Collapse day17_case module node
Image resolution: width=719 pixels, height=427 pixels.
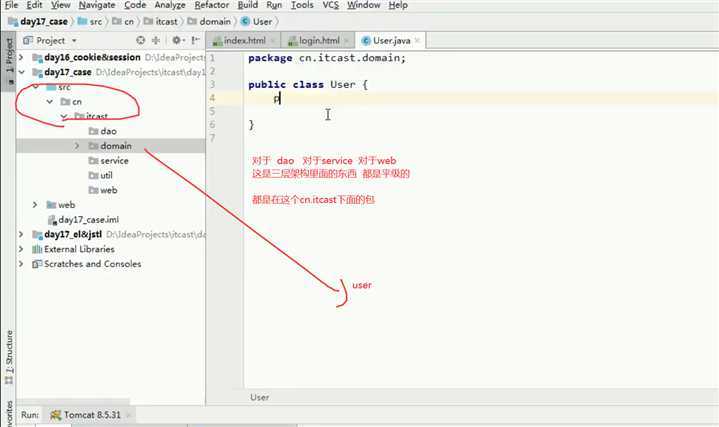[21, 72]
